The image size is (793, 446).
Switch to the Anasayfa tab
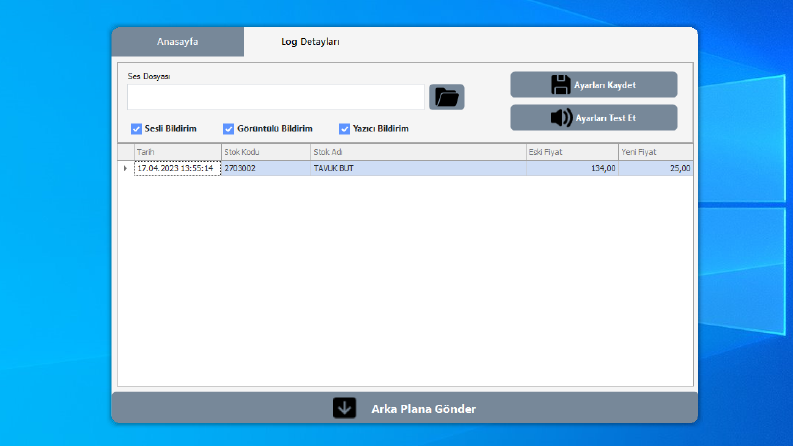click(178, 42)
